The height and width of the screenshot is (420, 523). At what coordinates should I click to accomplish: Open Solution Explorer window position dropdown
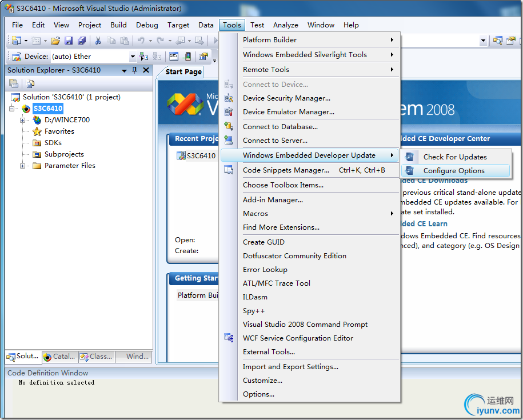124,71
